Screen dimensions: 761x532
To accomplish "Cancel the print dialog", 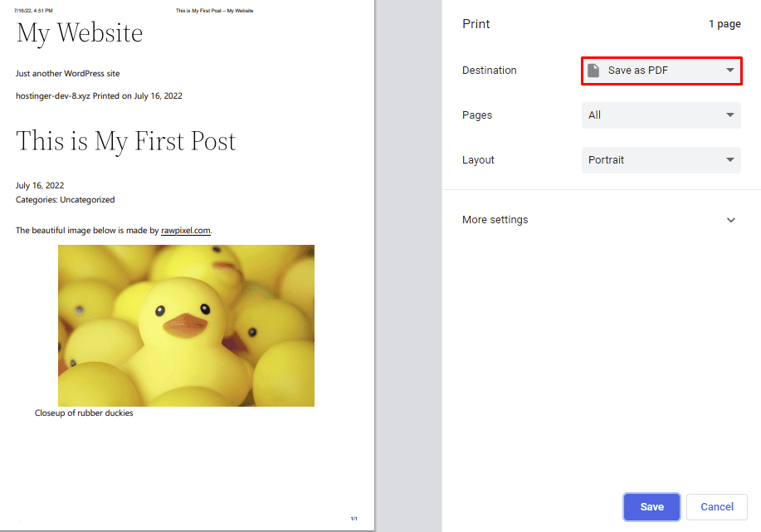I will tap(716, 506).
